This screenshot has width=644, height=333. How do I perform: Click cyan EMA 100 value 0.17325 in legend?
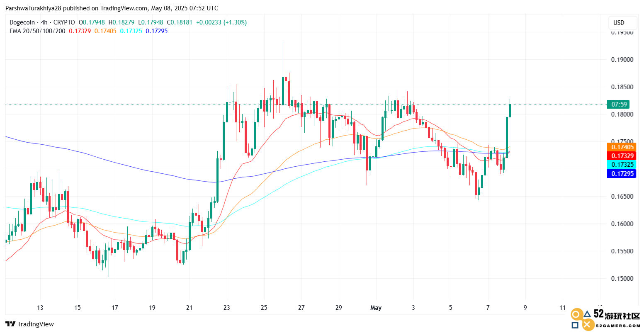pyautogui.click(x=131, y=31)
